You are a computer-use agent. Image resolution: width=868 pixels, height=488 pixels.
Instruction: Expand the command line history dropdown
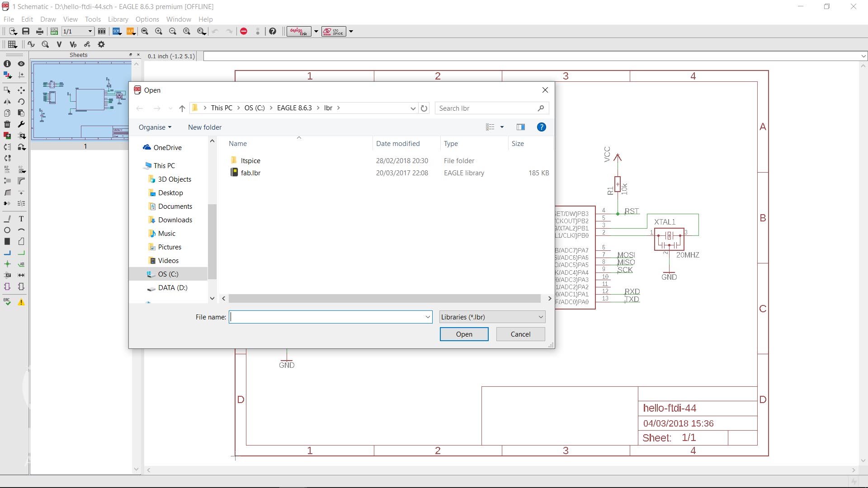coord(863,56)
